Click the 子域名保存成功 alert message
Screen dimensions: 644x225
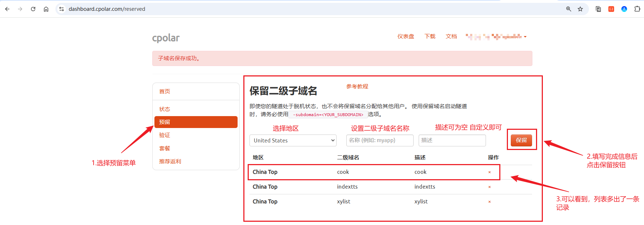pos(342,58)
